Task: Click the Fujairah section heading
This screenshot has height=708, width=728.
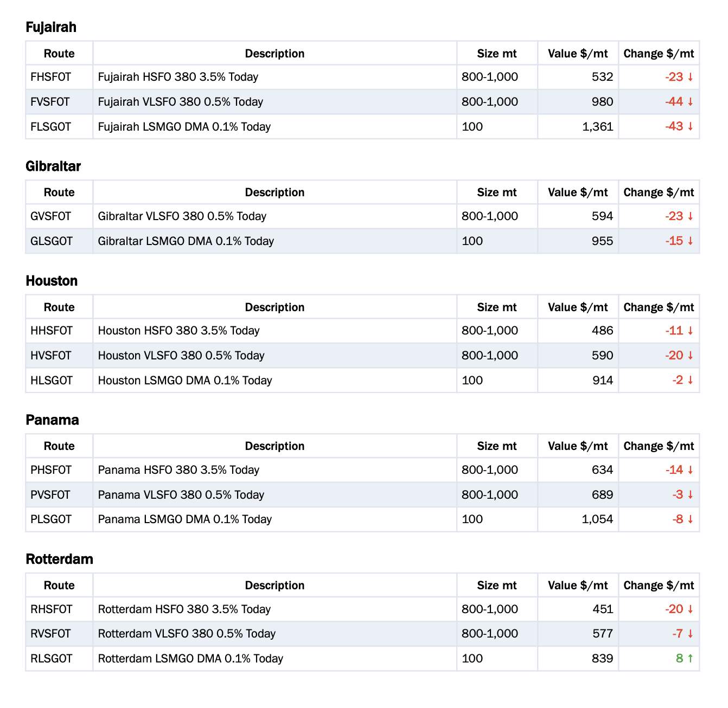Action: pyautogui.click(x=51, y=27)
